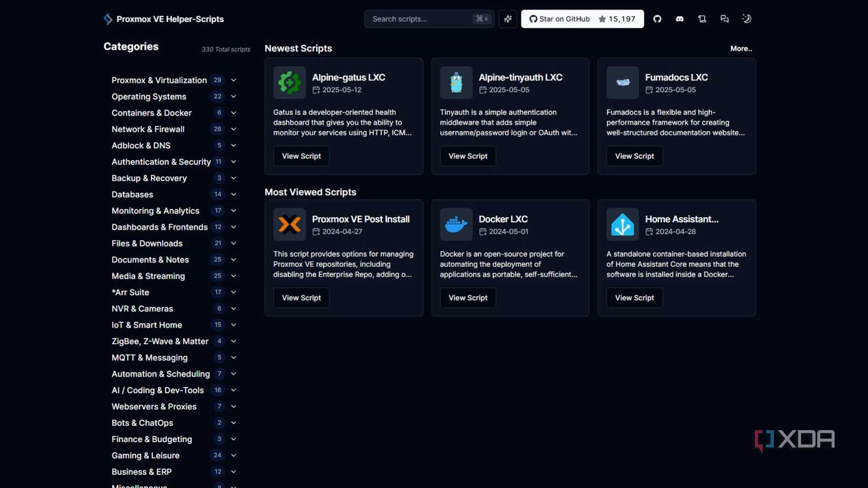Expand the Network & Firewall category
The width and height of the screenshot is (868, 488).
pos(233,129)
